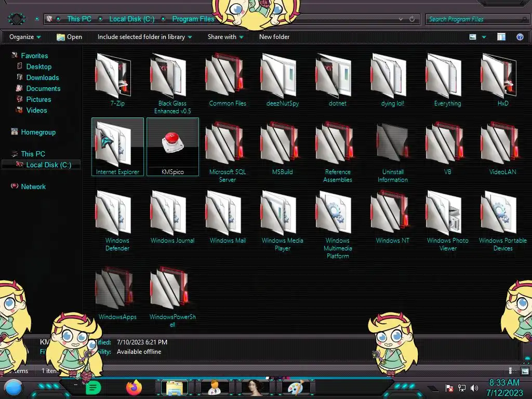
Task: Open the Paint palette taskbar icon
Action: 296,388
